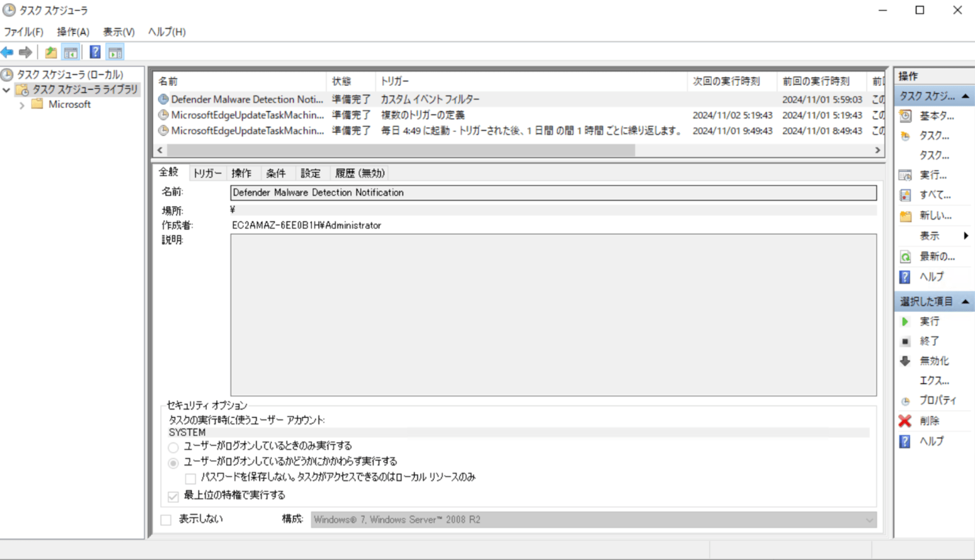Image resolution: width=975 pixels, height=560 pixels.
Task: Click second タスク... import task action
Action: tap(934, 155)
